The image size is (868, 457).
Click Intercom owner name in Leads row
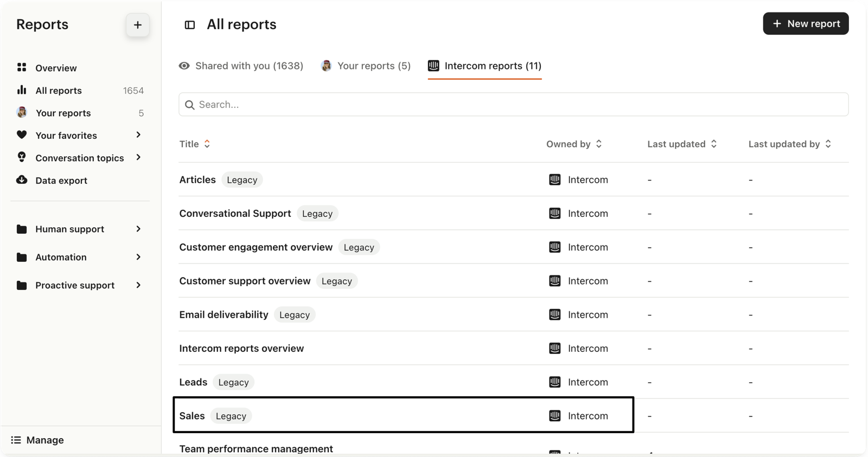coord(588,382)
